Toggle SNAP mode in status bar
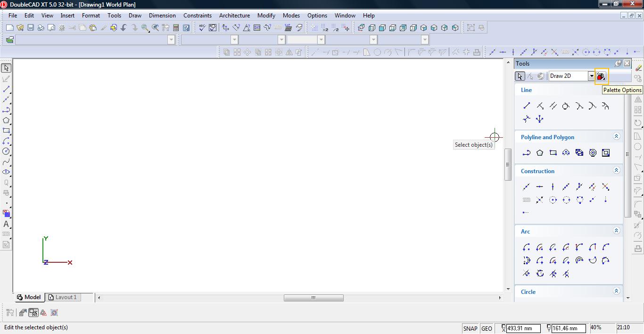 pos(470,328)
